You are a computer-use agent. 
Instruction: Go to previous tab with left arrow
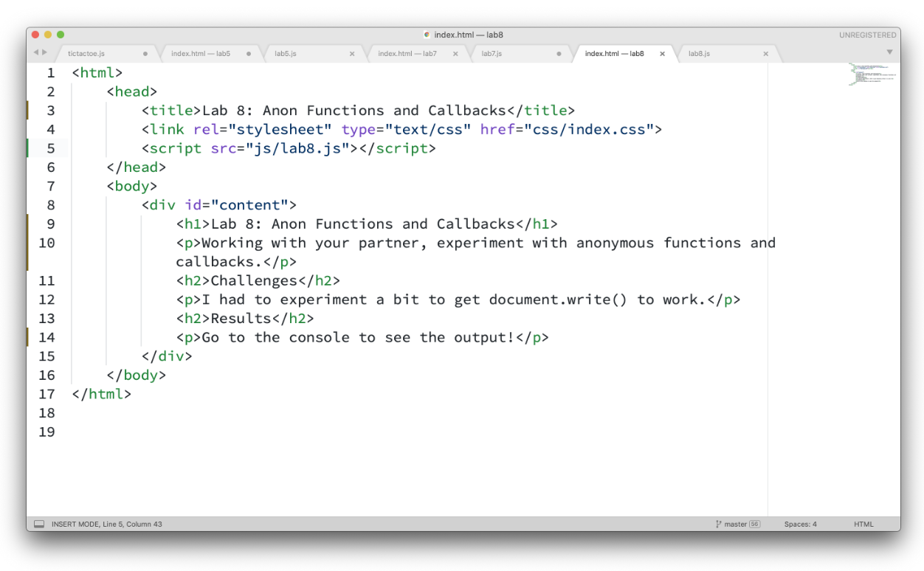point(36,52)
